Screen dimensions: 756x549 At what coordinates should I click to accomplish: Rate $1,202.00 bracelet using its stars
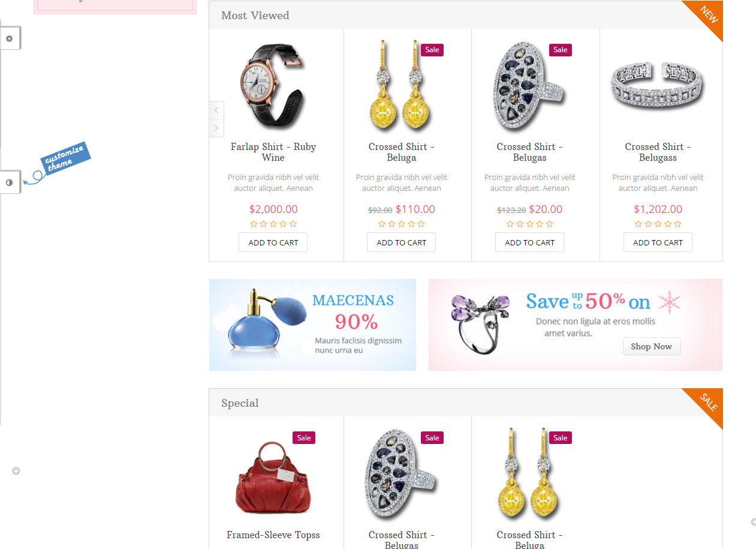(658, 224)
